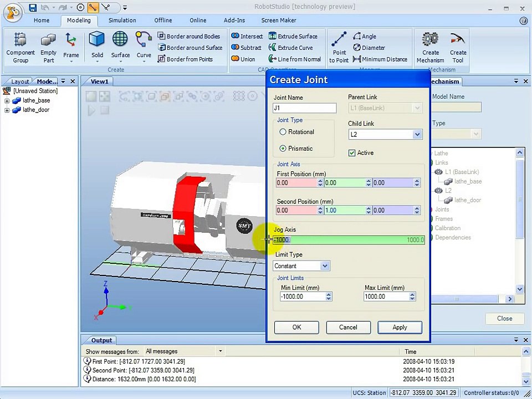
Task: Select the Surface creation tool
Action: pos(120,48)
